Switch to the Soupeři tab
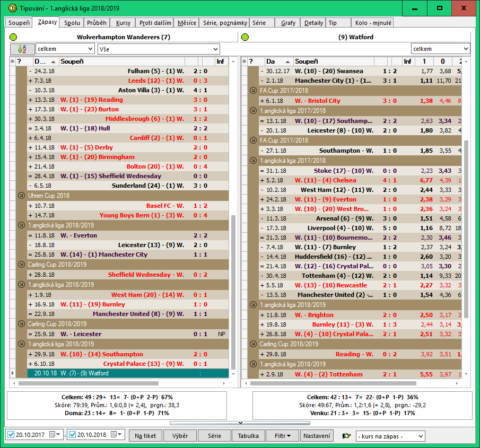 [x=19, y=23]
